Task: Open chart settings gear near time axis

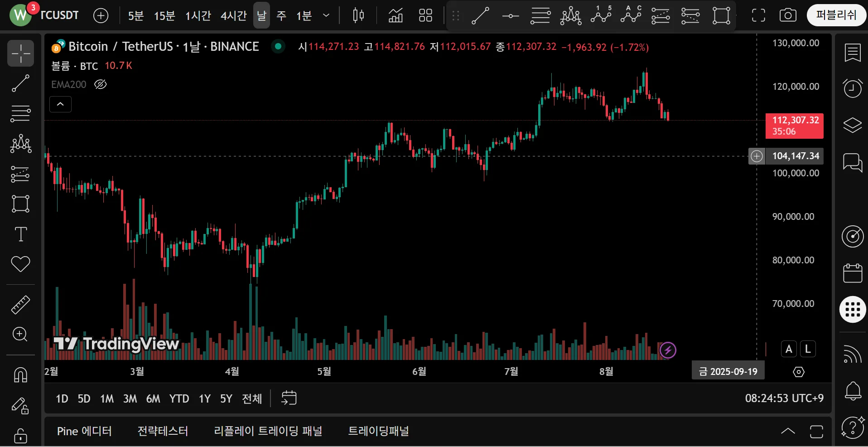Action: 799,372
